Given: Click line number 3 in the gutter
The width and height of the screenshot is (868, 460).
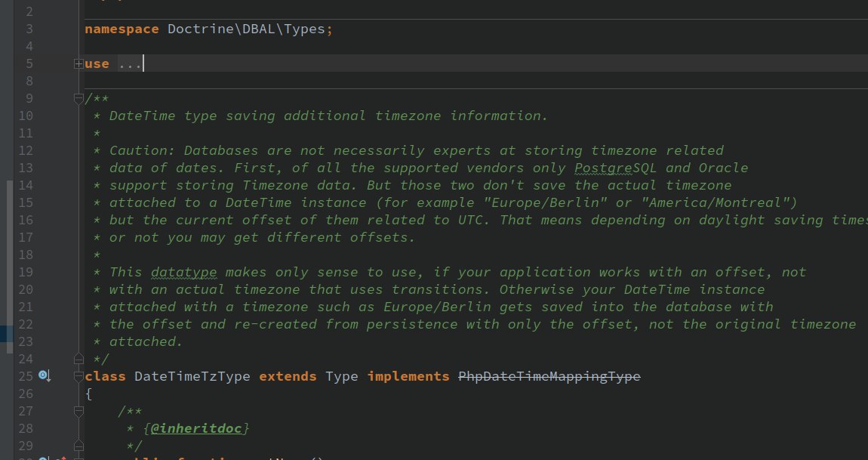Looking at the screenshot, I should click(x=29, y=29).
